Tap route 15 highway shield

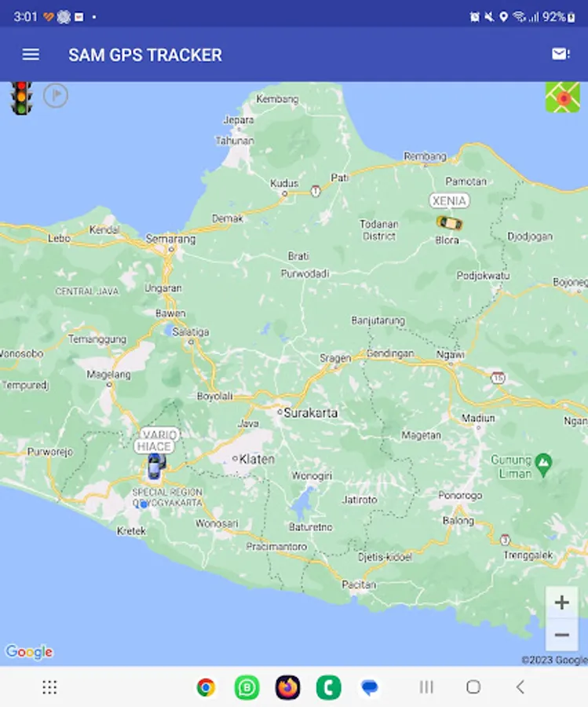coord(498,378)
